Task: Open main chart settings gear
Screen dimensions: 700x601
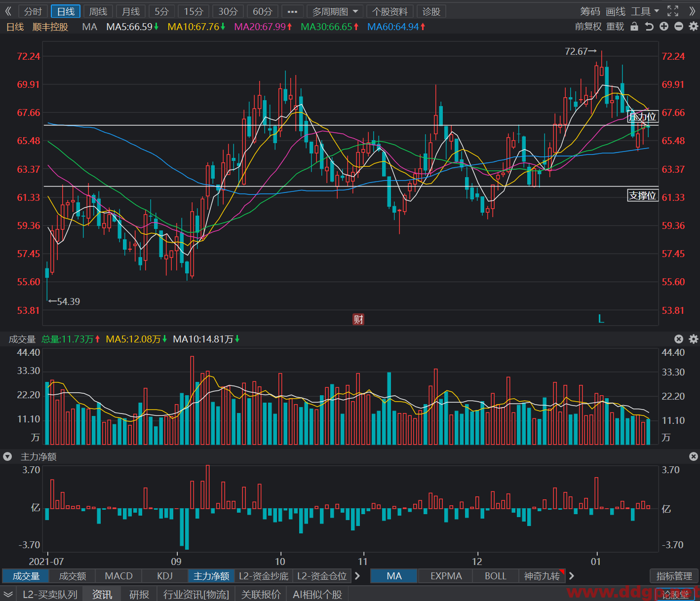Action: click(694, 27)
